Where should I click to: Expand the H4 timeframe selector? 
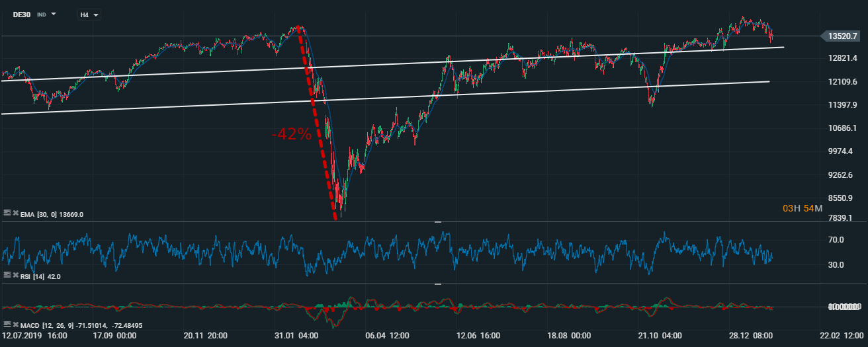pos(89,15)
